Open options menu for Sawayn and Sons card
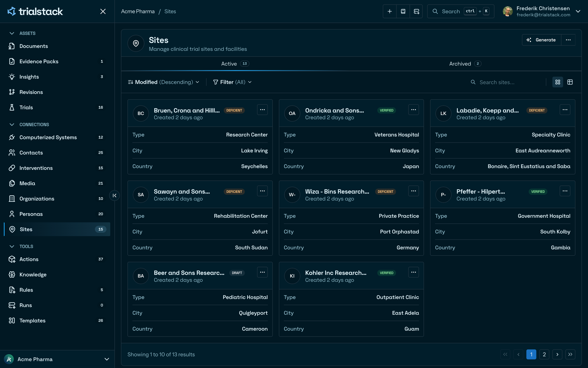Screen dimensions: 588x368 (x=262, y=191)
